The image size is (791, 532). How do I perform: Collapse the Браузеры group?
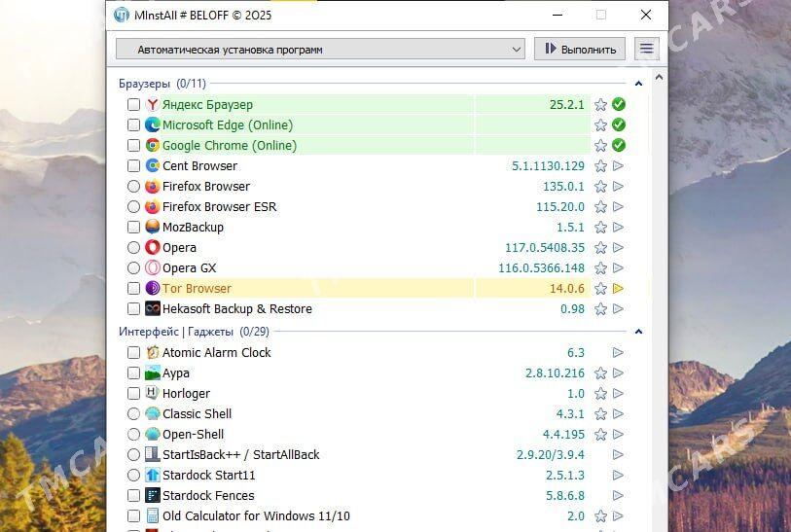(x=638, y=84)
